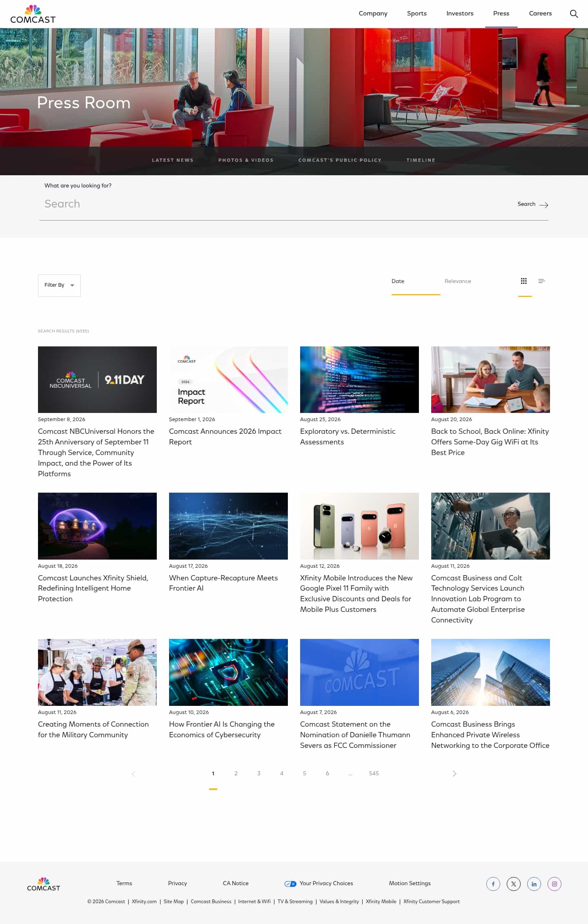The height and width of the screenshot is (924, 588).
Task: Switch to list view icon
Action: point(542,281)
